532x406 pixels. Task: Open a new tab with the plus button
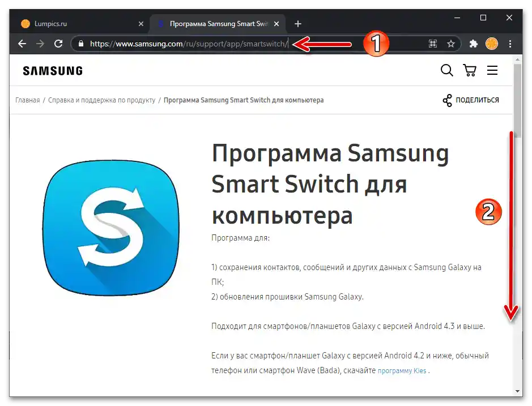click(x=297, y=23)
